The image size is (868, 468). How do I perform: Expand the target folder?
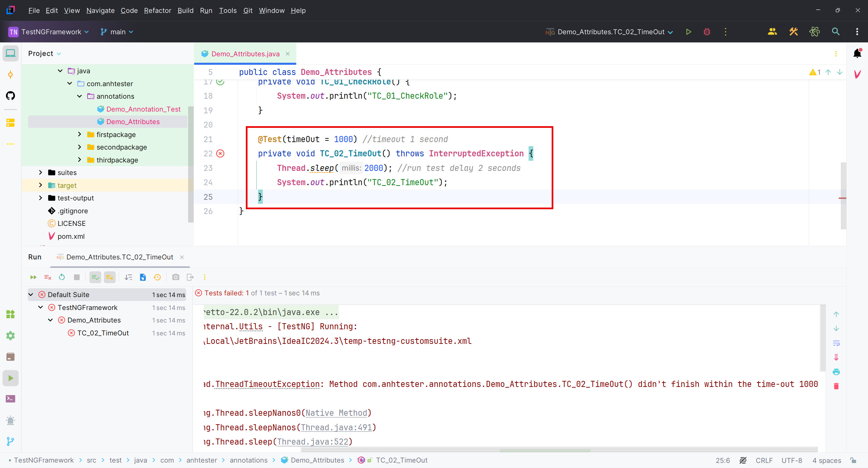click(40, 185)
